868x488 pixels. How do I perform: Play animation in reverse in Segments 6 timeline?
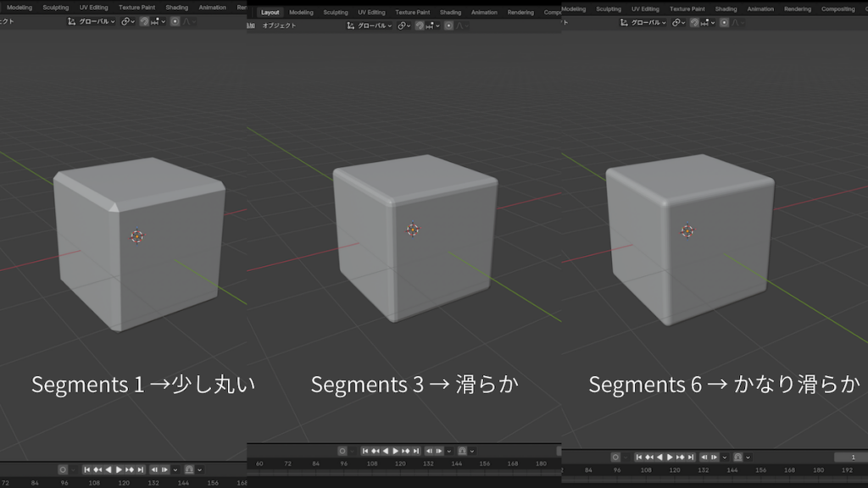(659, 457)
